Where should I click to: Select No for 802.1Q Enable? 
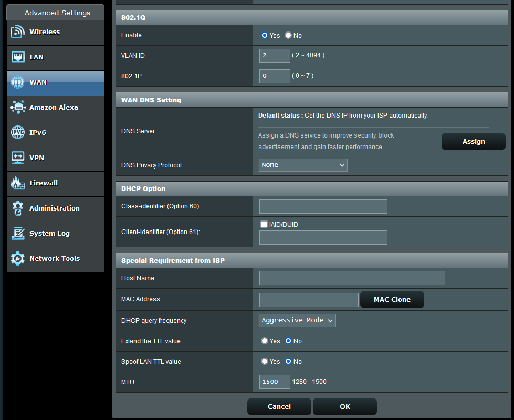288,36
